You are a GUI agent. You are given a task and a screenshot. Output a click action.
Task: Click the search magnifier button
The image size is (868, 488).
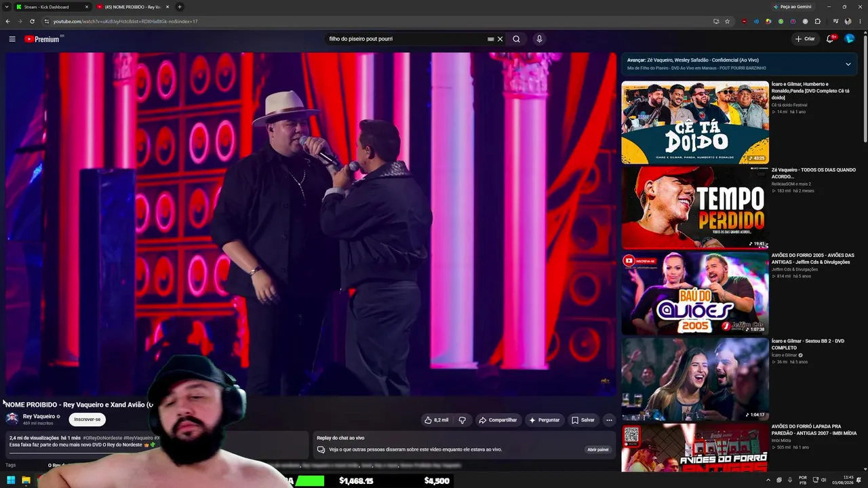click(x=516, y=39)
